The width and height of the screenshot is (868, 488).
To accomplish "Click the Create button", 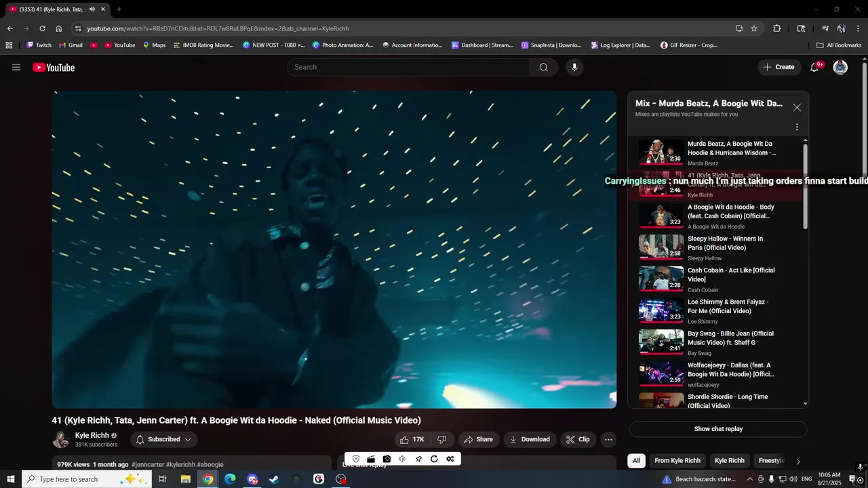I will 778,67.
